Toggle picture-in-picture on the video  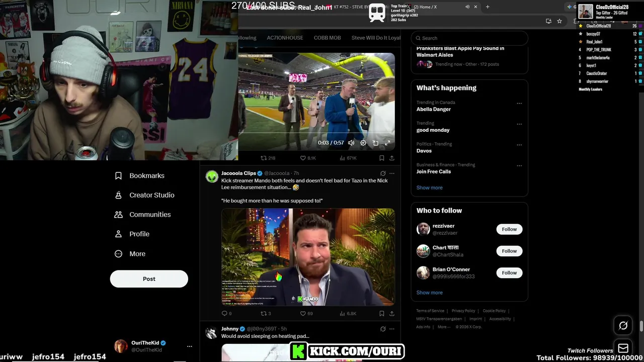point(375,143)
